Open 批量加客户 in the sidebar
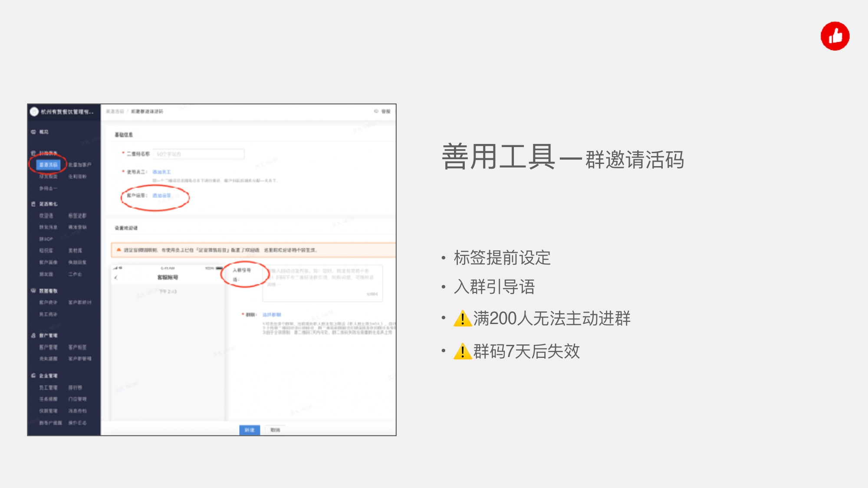868x488 pixels. 80,165
